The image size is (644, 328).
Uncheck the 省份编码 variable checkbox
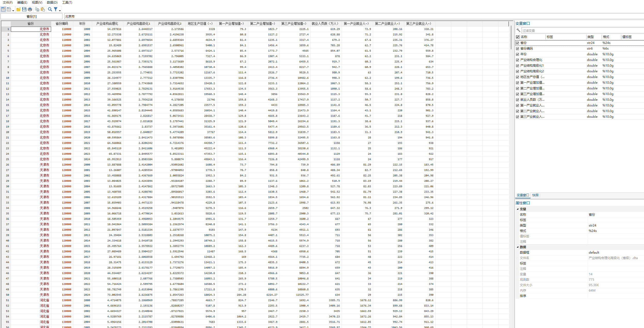point(518,49)
